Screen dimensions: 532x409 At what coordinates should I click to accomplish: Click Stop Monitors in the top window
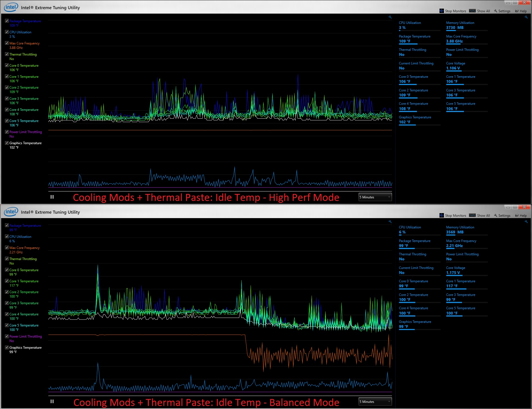pos(453,11)
